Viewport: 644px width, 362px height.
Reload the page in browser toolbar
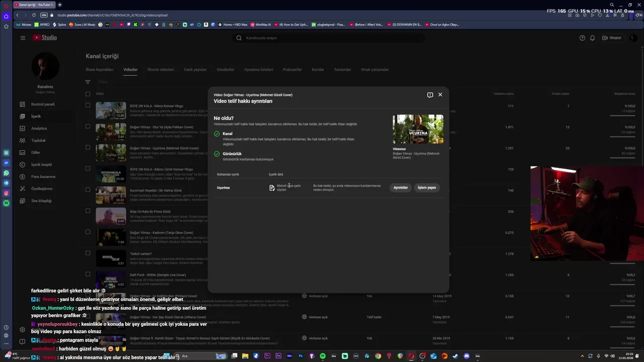(x=34, y=15)
